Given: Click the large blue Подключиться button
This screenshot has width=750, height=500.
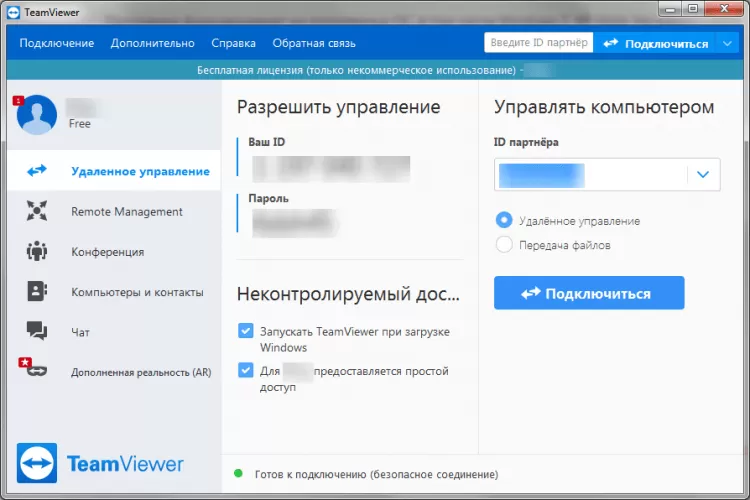Looking at the screenshot, I should coord(589,293).
